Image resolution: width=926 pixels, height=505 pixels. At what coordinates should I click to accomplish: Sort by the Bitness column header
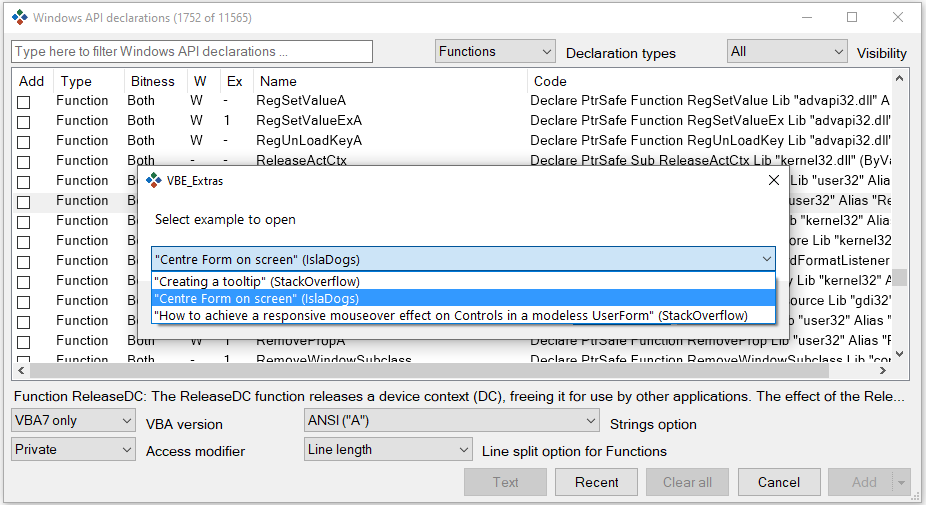[x=156, y=81]
